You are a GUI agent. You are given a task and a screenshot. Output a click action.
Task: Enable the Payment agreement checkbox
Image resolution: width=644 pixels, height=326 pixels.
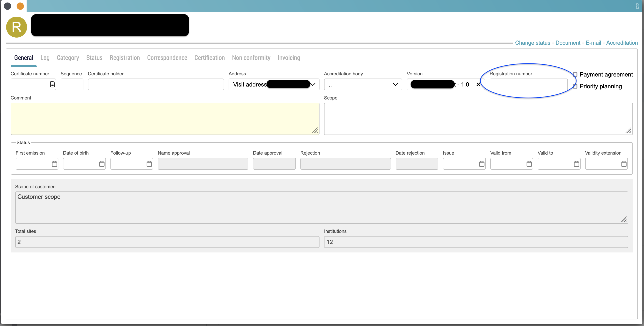[x=575, y=74]
